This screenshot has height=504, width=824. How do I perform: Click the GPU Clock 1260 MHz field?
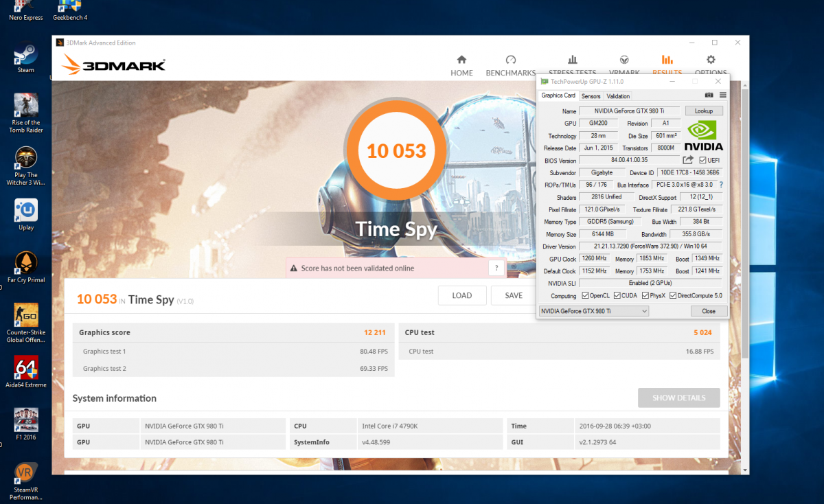[595, 259]
